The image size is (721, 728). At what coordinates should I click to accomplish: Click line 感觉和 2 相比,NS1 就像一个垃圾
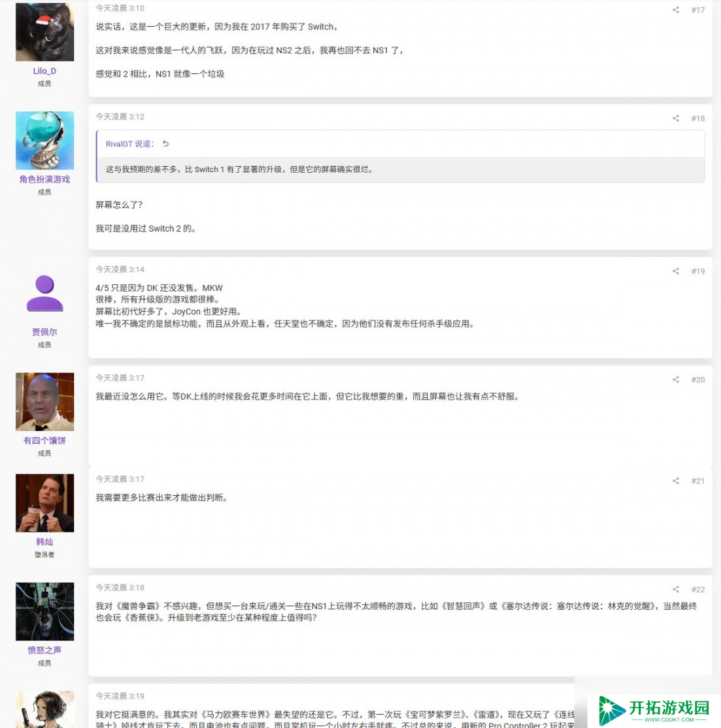coord(160,74)
